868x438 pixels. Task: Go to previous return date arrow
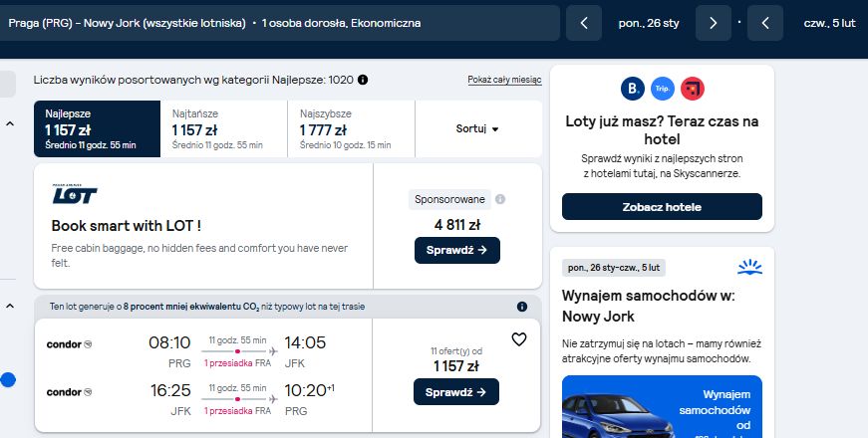(x=765, y=23)
